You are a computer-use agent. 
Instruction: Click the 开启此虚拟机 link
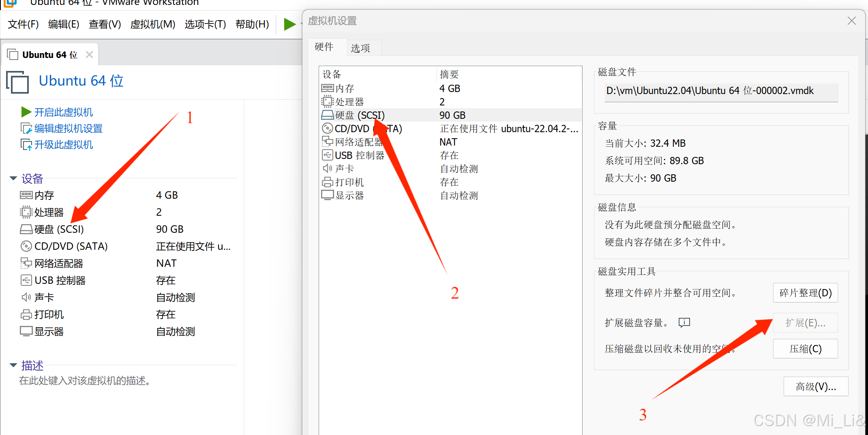pyautogui.click(x=64, y=112)
